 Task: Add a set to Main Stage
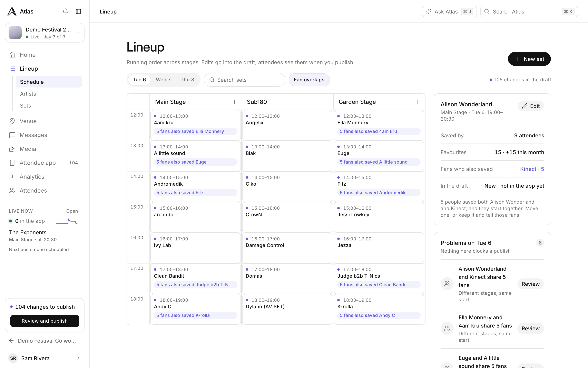click(x=234, y=102)
